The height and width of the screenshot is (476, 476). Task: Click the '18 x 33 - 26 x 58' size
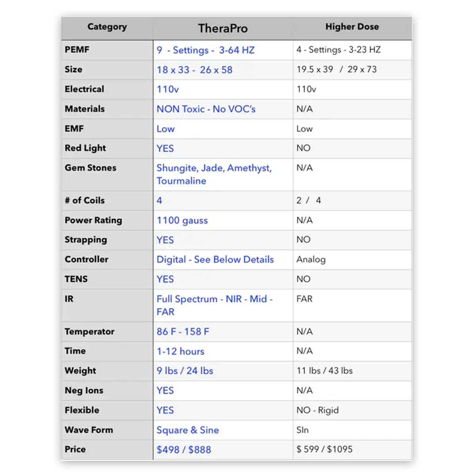click(194, 70)
